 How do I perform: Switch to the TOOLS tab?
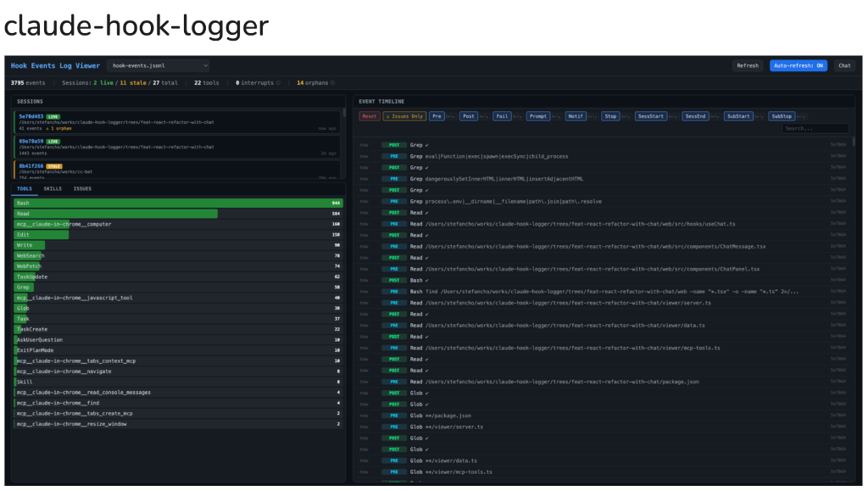[25, 189]
